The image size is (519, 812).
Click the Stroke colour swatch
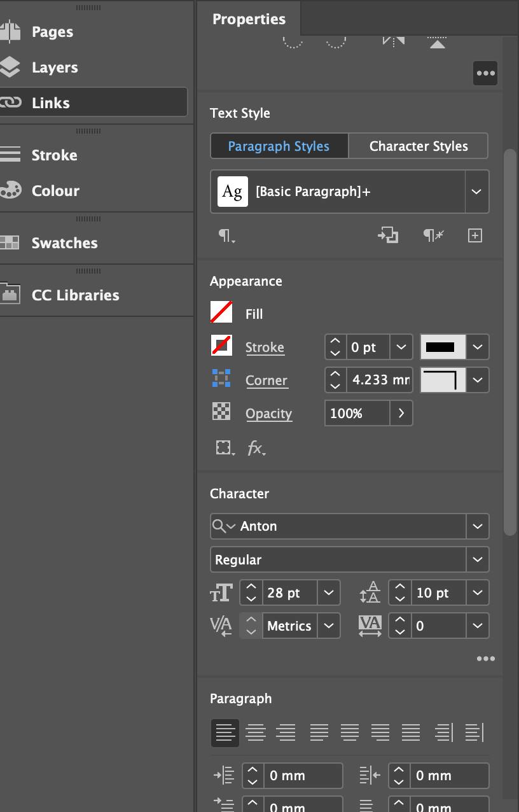221,346
